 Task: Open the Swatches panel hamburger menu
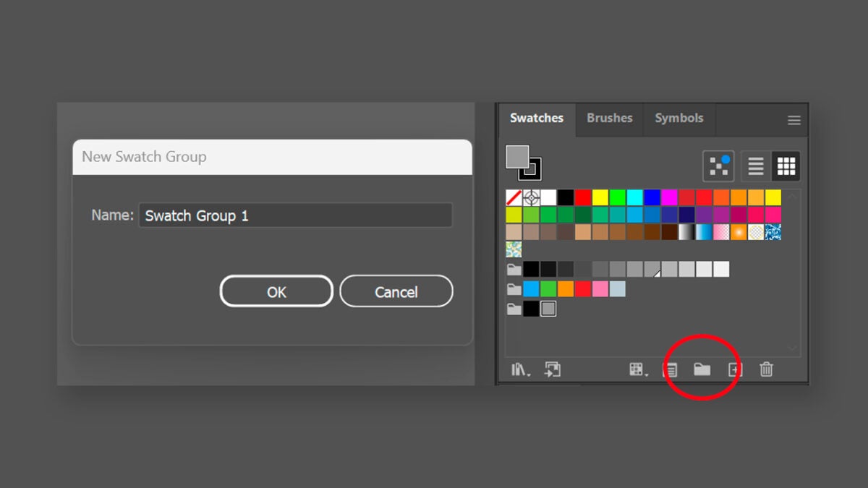point(793,121)
